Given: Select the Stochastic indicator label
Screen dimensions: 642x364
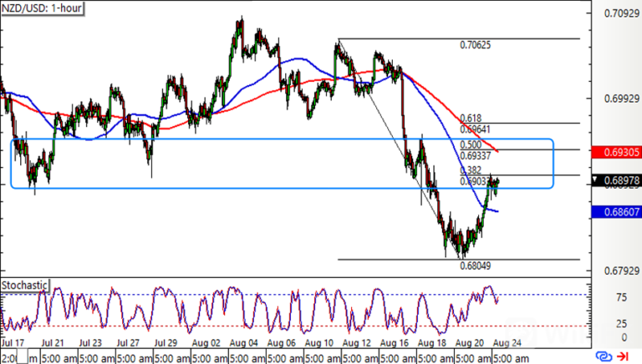Looking at the screenshot, I should pos(25,285).
